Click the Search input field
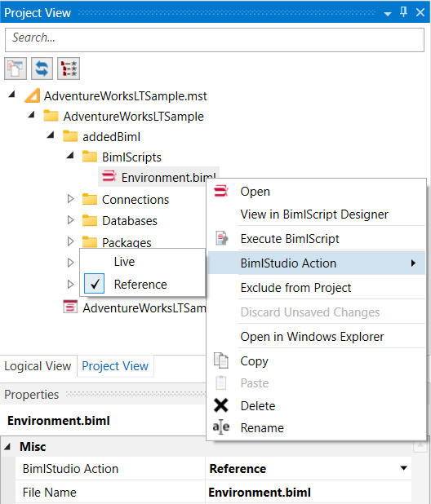The height and width of the screenshot is (504, 431). point(215,39)
